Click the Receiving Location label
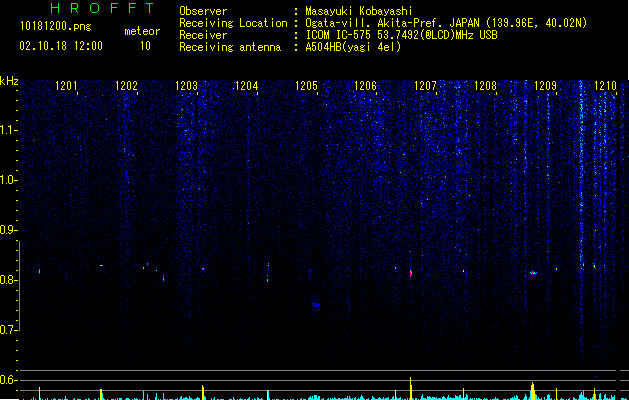The image size is (629, 400). [233, 23]
